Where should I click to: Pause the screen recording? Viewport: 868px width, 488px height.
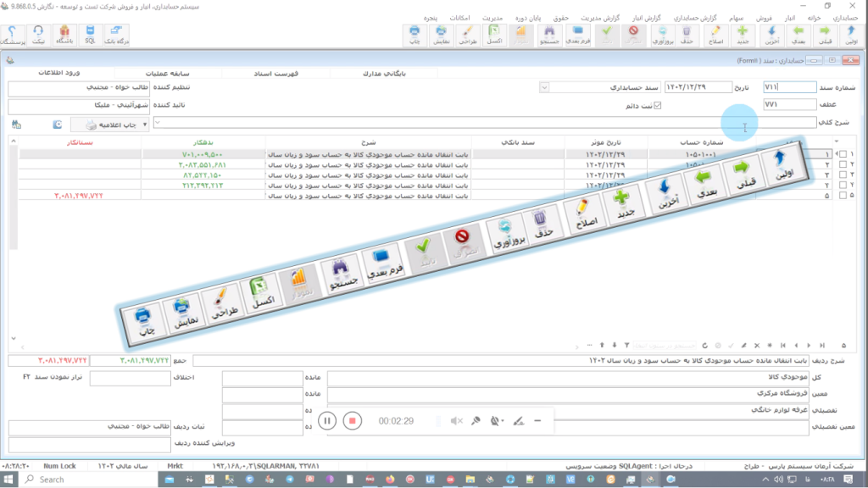tap(327, 421)
